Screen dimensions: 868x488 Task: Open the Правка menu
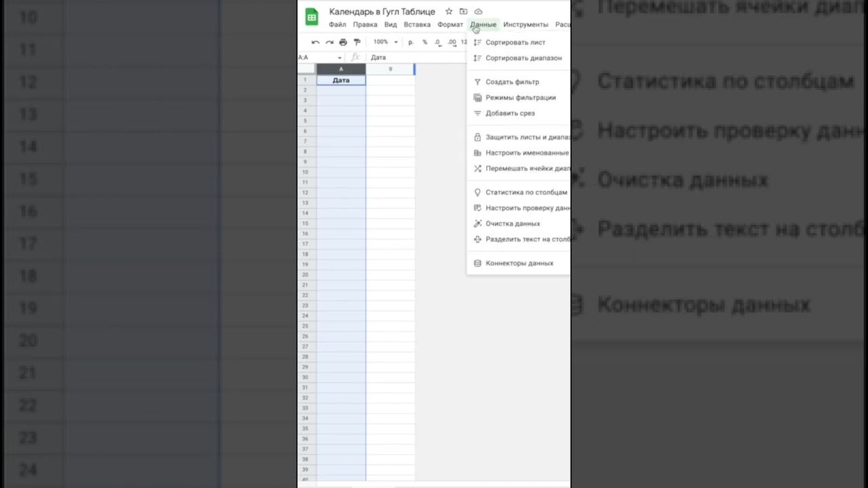click(365, 24)
